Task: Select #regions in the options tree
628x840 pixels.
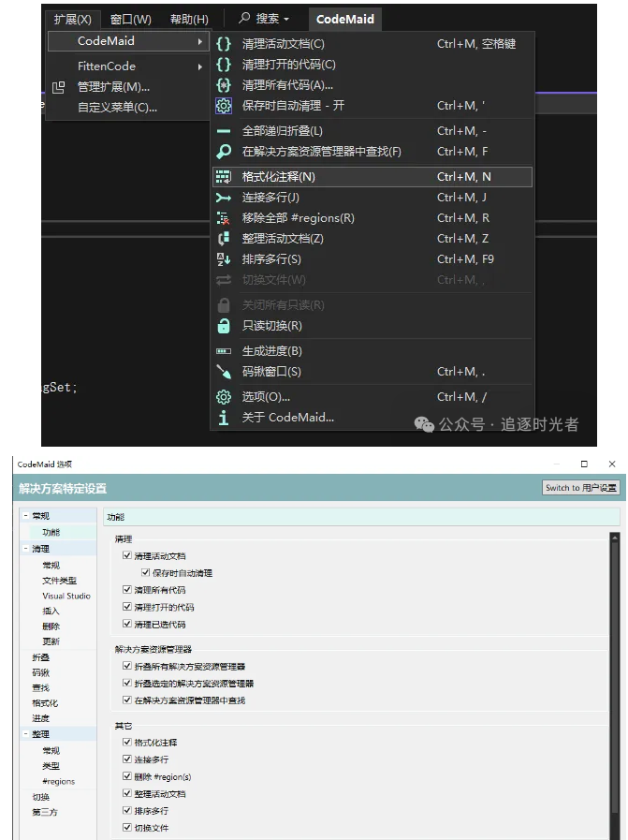Action: (x=59, y=782)
